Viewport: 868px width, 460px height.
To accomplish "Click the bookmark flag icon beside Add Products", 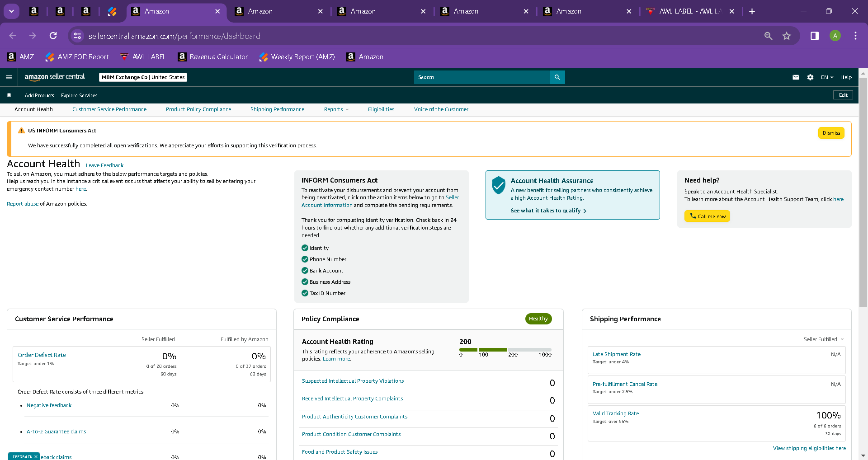I will coord(9,95).
